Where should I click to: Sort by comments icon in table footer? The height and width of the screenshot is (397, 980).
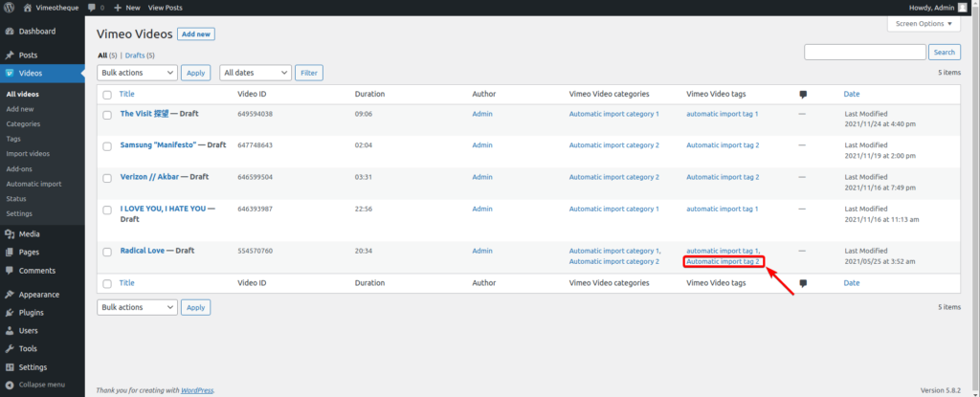tap(803, 283)
